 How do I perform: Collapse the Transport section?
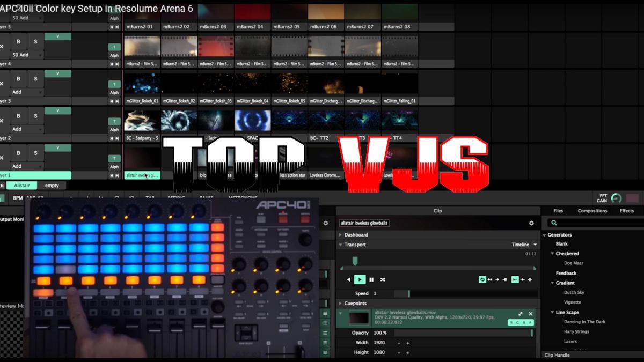pyautogui.click(x=340, y=245)
